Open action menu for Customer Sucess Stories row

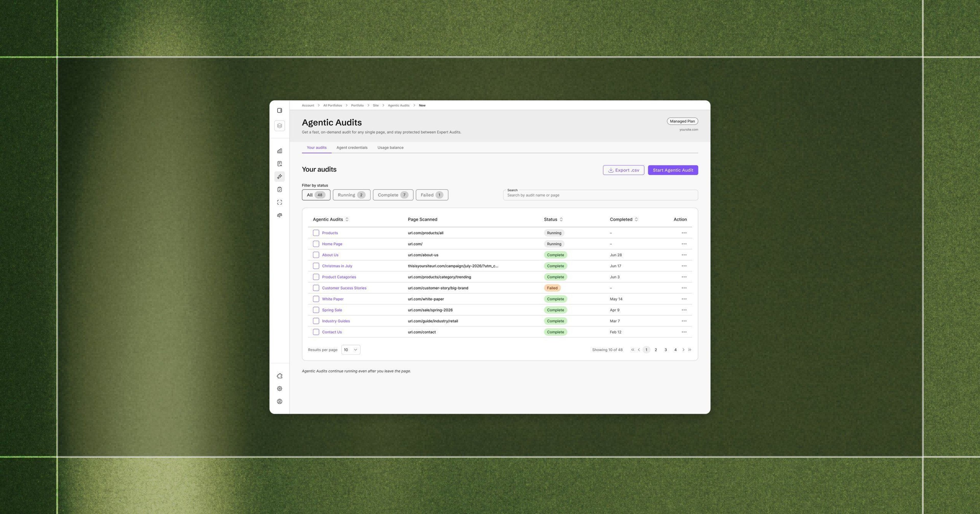tap(684, 288)
